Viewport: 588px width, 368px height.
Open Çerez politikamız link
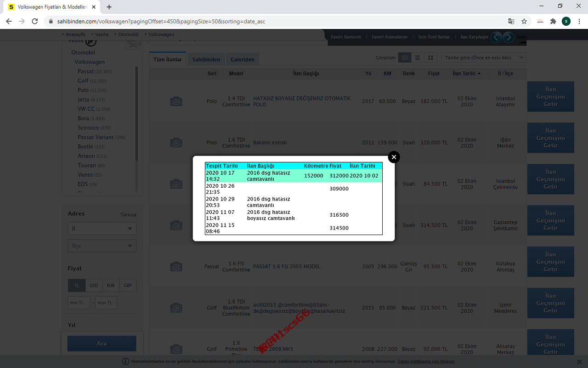pos(426,362)
